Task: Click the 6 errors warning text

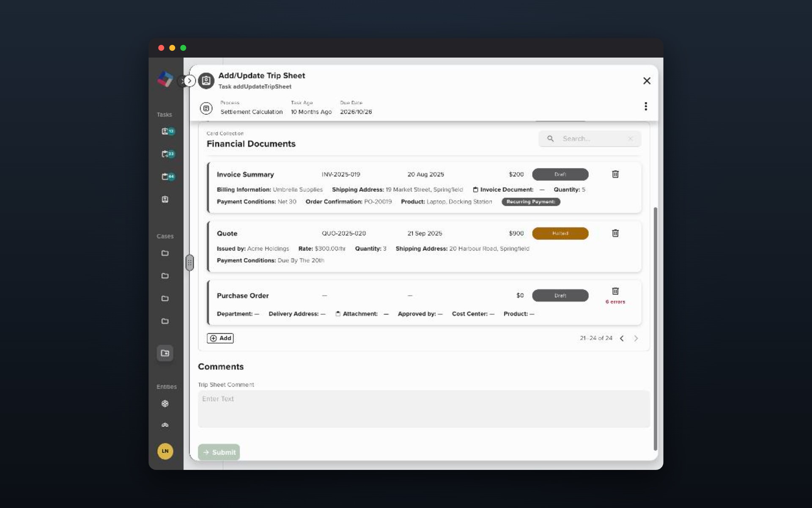Action: coord(615,302)
